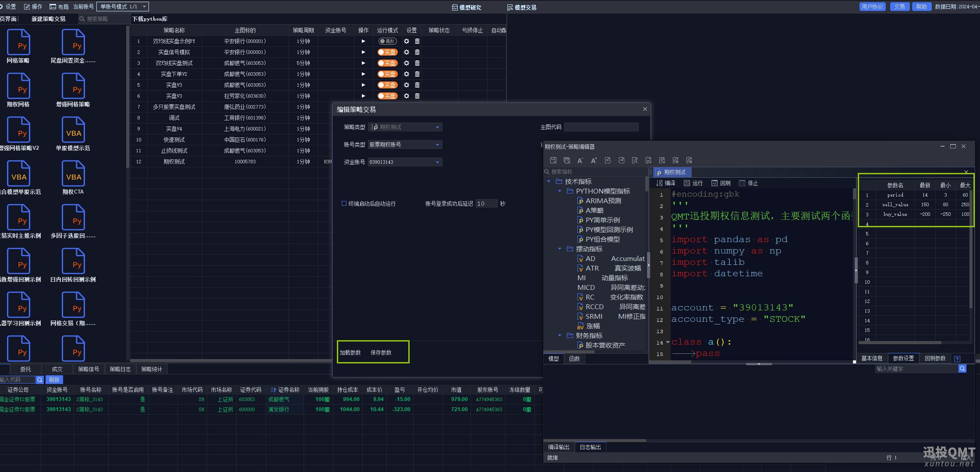Switch to 模型研究 top tab
The width and height of the screenshot is (980, 472).
[467, 7]
